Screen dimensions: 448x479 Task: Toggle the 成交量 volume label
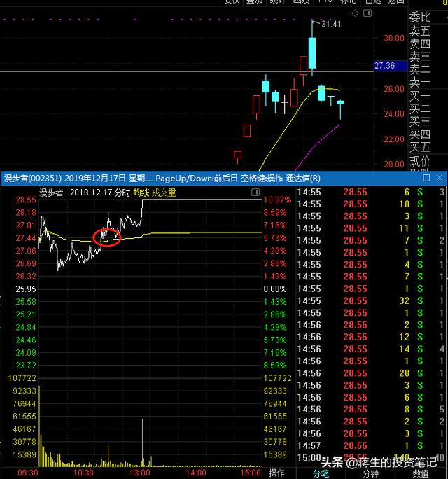click(164, 191)
